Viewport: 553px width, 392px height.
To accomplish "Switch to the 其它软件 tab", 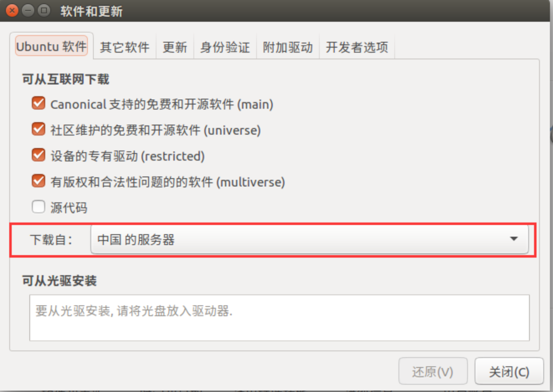I will pos(124,47).
